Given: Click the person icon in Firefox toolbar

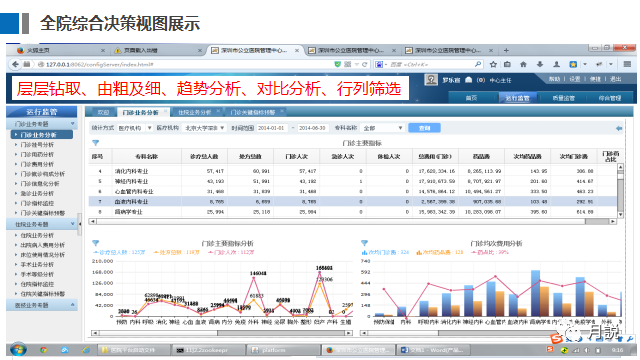Looking at the screenshot, I should 556,64.
